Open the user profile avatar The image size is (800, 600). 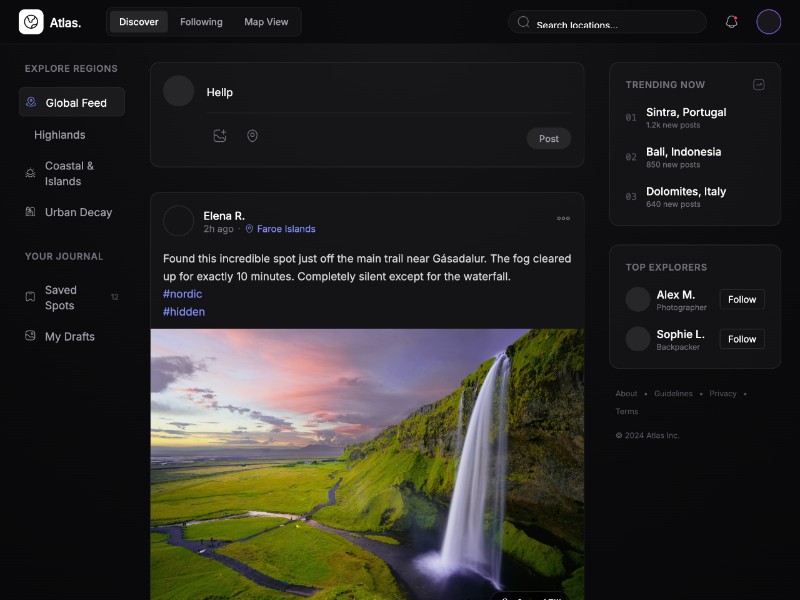(x=768, y=22)
